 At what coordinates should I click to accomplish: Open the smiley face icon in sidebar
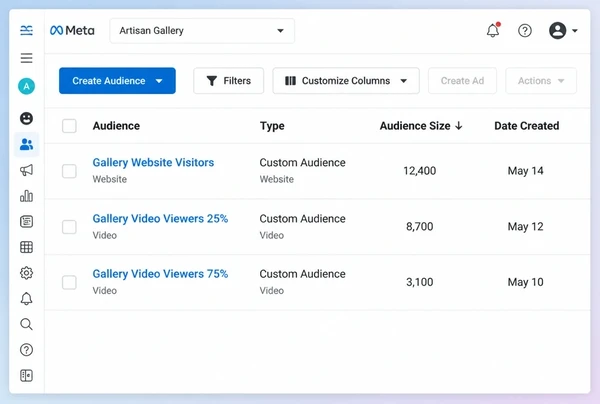pyautogui.click(x=26, y=118)
